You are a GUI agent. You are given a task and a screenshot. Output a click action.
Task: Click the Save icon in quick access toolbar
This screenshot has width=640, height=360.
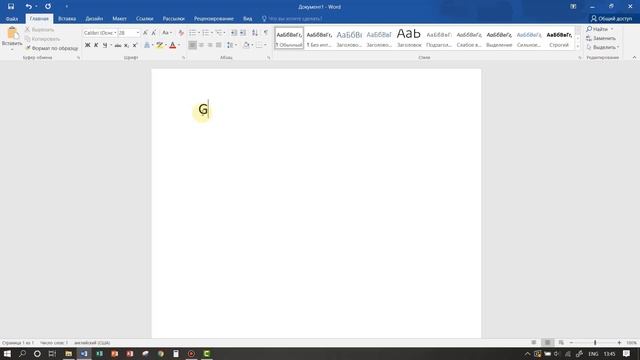[11, 7]
